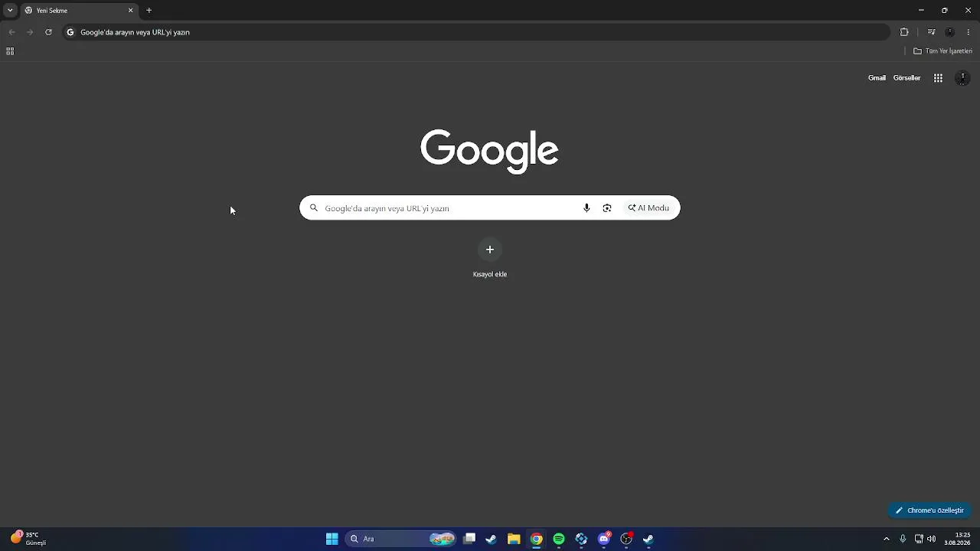The width and height of the screenshot is (980, 551).
Task: Open Discord from the taskbar
Action: coord(604,539)
